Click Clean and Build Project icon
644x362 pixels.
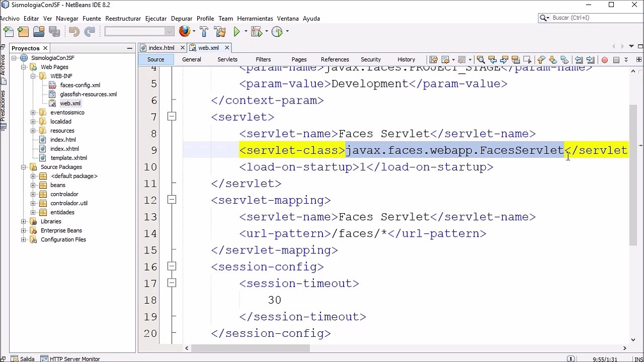220,32
